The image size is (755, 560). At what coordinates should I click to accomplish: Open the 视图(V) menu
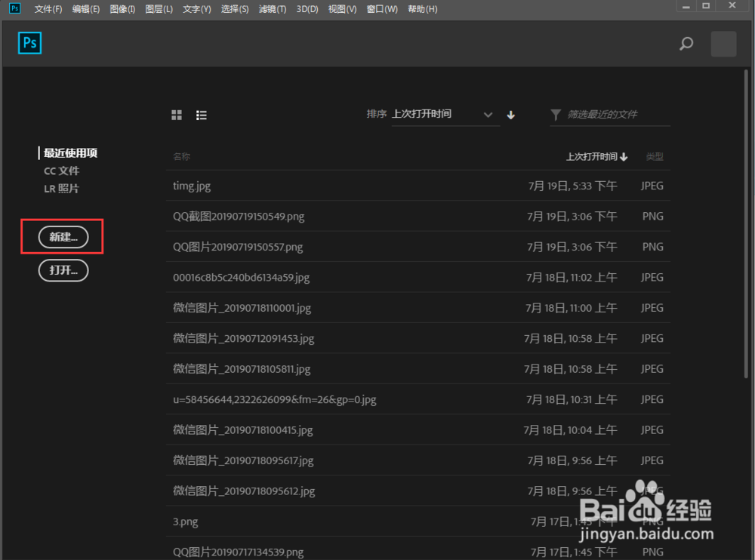pyautogui.click(x=342, y=9)
